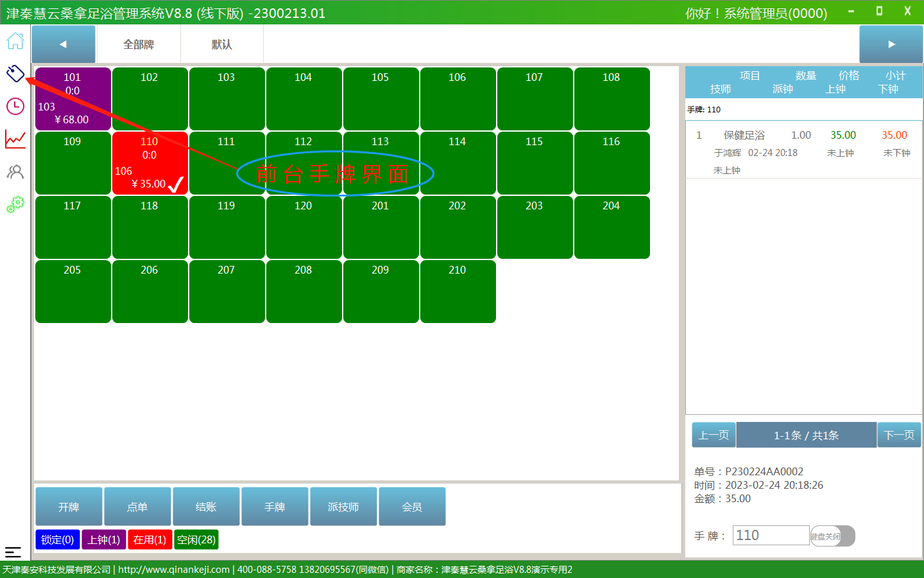
Task: Filter by 锁定(0) status
Action: [58, 540]
